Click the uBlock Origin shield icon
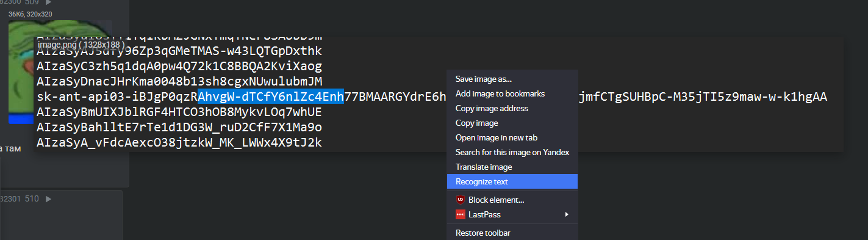Screen dimensions: 868x240 point(460,200)
